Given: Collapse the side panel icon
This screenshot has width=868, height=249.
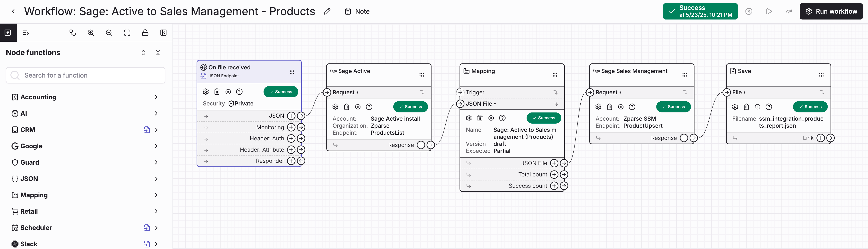Looking at the screenshot, I should click(163, 33).
